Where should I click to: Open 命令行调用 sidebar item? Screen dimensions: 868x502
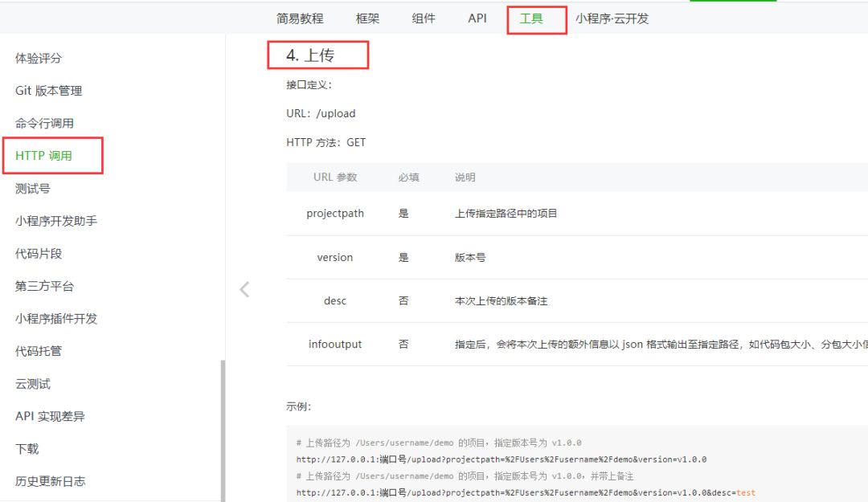click(x=44, y=124)
